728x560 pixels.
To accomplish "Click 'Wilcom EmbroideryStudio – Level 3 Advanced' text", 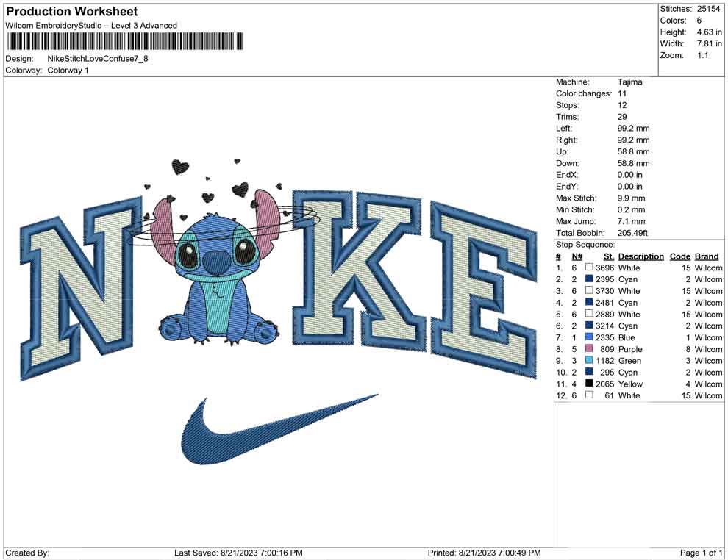I will (91, 26).
